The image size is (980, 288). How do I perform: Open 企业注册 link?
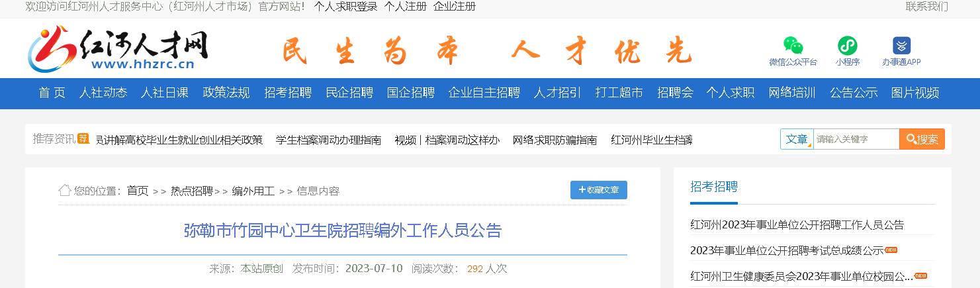coord(455,7)
